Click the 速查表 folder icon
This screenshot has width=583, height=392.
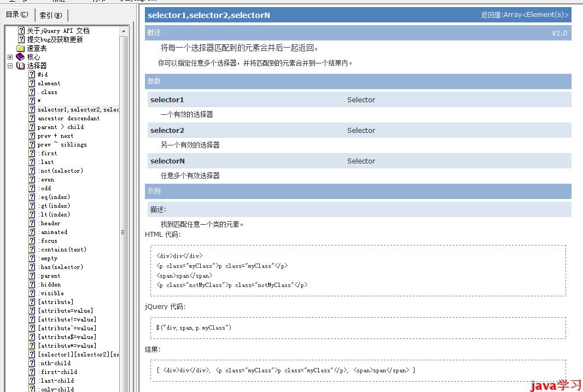(20, 48)
